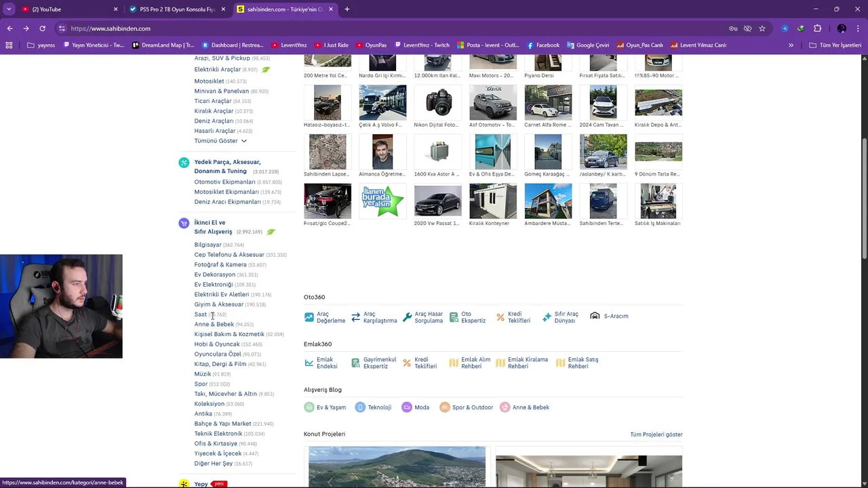Open the Yepy category link
This screenshot has width=868, height=488.
coord(201,484)
